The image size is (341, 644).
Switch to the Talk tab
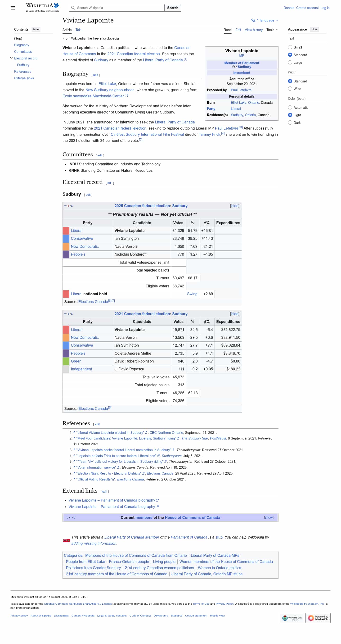pos(78,30)
